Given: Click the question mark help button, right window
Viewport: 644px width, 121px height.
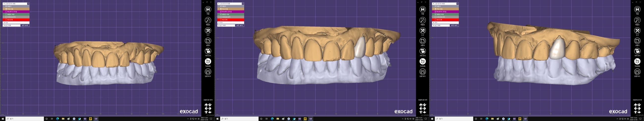Looking at the screenshot, I should pyautogui.click(x=457, y=4).
